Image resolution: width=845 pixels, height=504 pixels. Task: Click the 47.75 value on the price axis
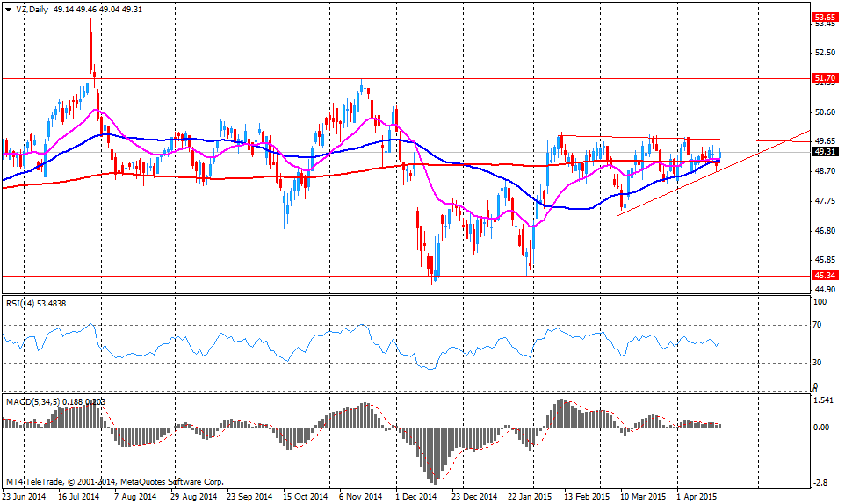click(x=825, y=201)
